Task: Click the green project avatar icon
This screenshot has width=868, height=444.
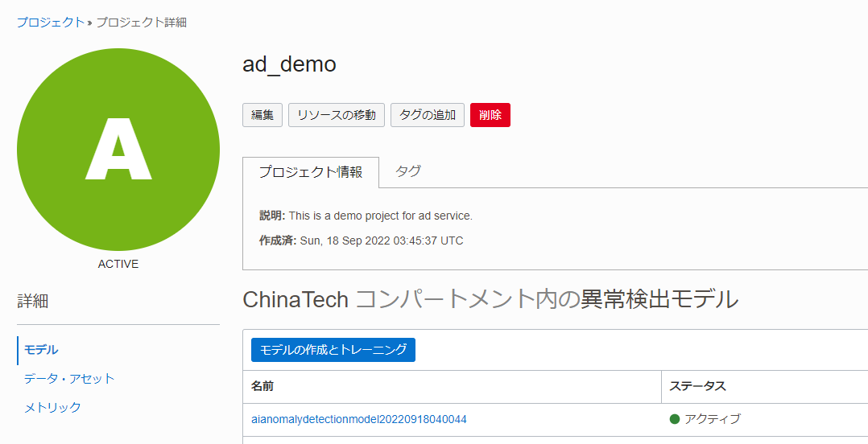Action: pos(118,150)
